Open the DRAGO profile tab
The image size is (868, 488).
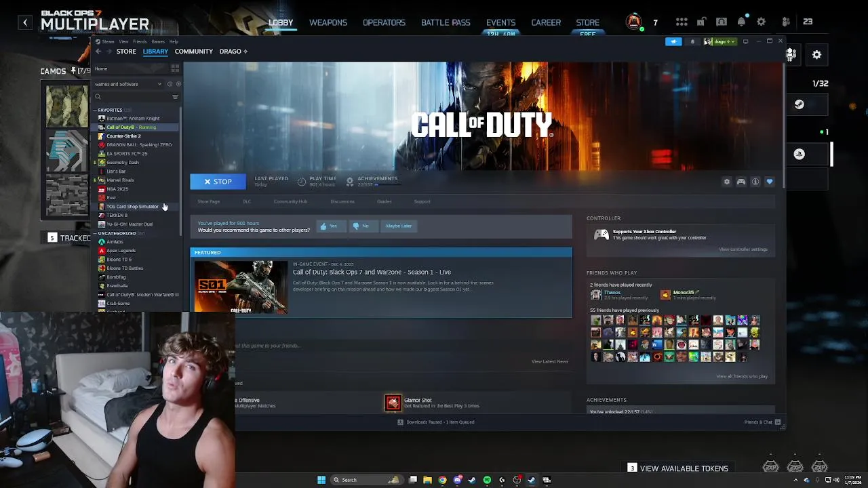(x=233, y=52)
